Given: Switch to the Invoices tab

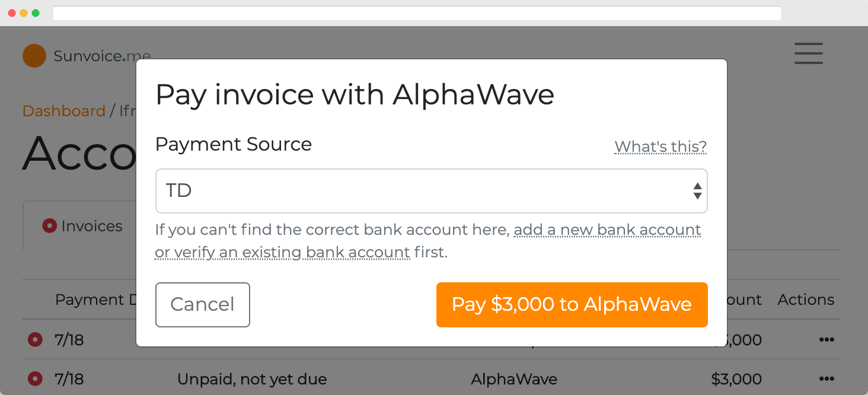Looking at the screenshot, I should pyautogui.click(x=82, y=226).
